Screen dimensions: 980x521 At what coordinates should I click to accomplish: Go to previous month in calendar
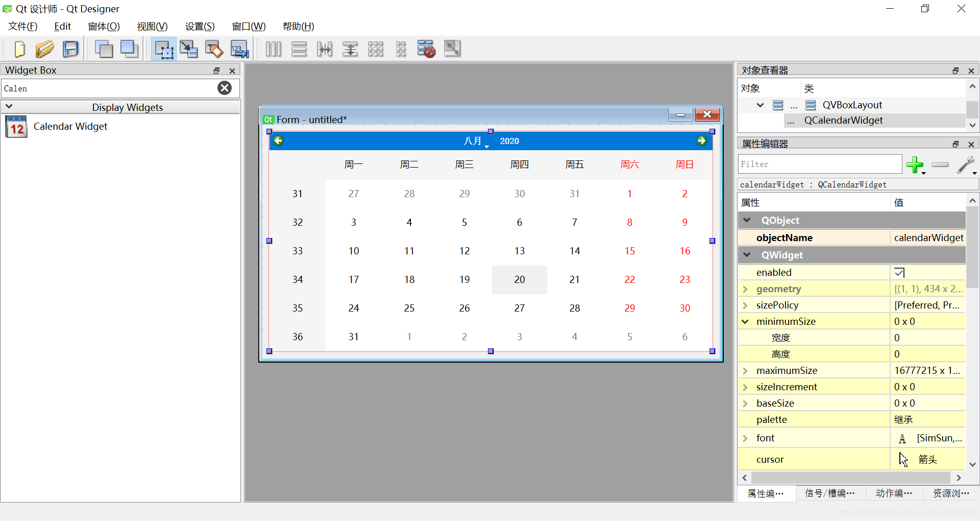click(278, 140)
